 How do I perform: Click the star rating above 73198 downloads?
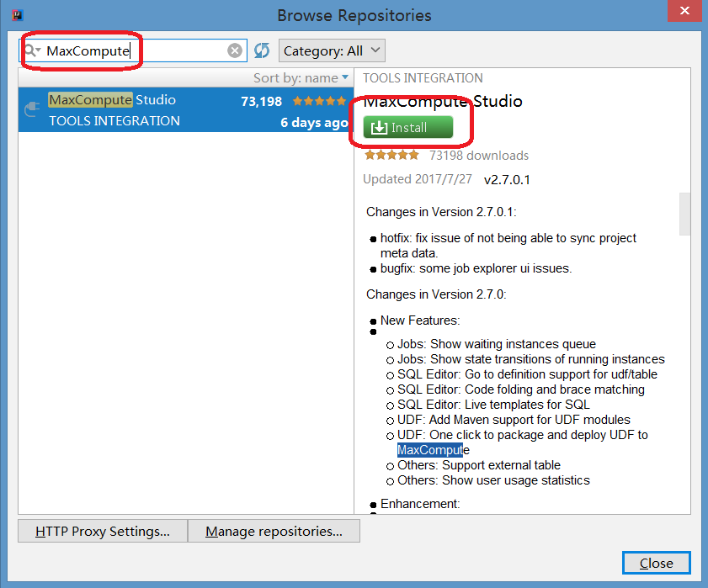pos(391,156)
